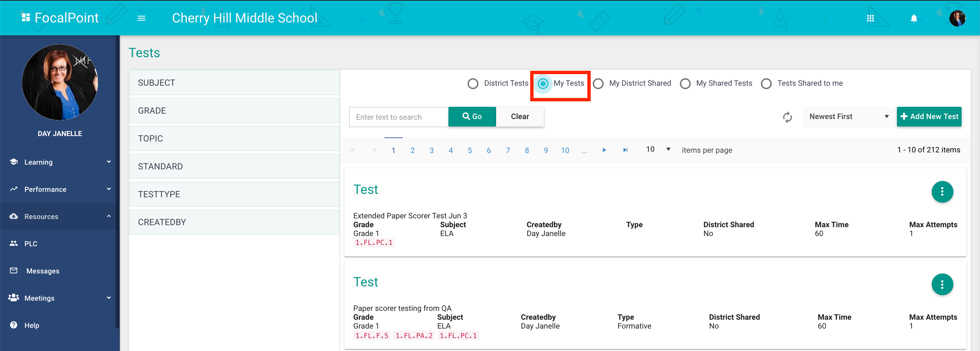Click the FocalPoint logo icon
The width and height of the screenshot is (980, 351).
point(26,17)
